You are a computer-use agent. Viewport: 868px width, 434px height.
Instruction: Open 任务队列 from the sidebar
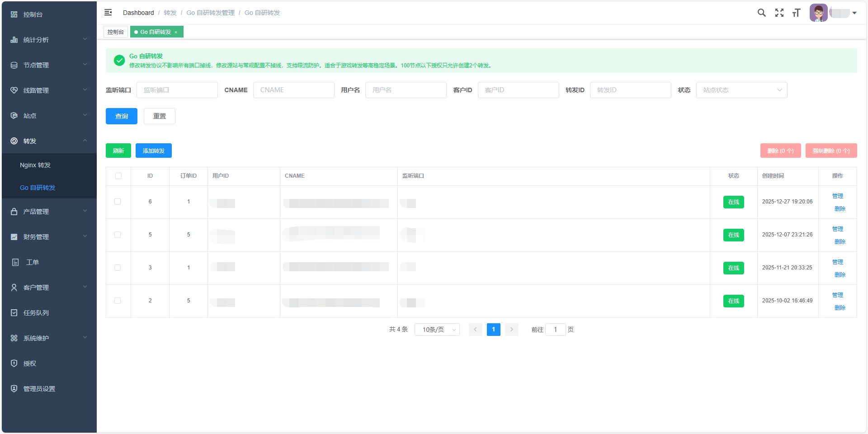(36, 313)
